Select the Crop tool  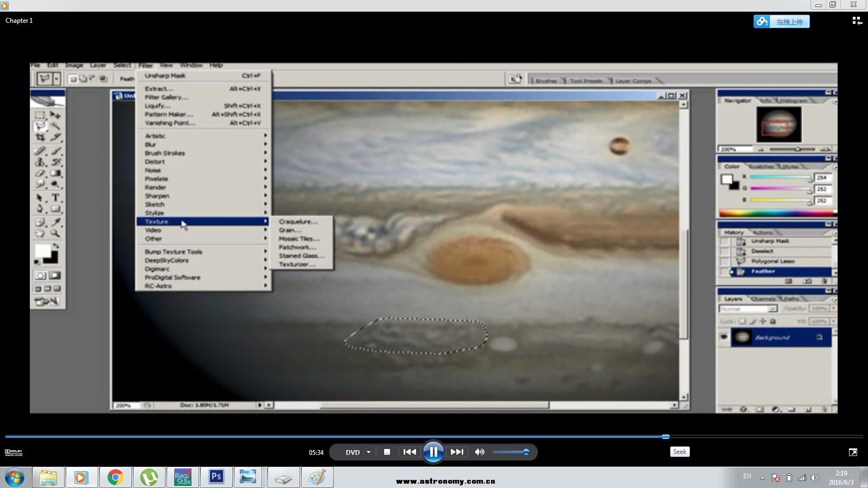(x=40, y=138)
